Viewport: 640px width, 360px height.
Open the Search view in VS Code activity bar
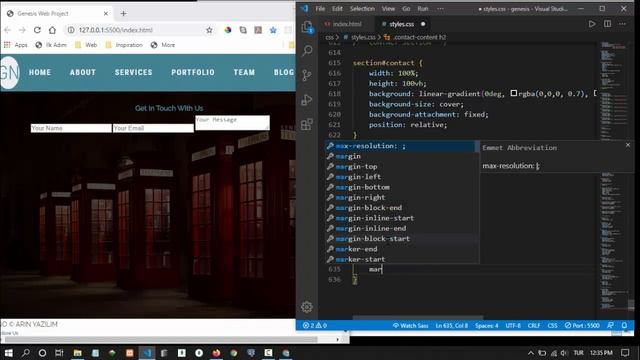[x=307, y=51]
